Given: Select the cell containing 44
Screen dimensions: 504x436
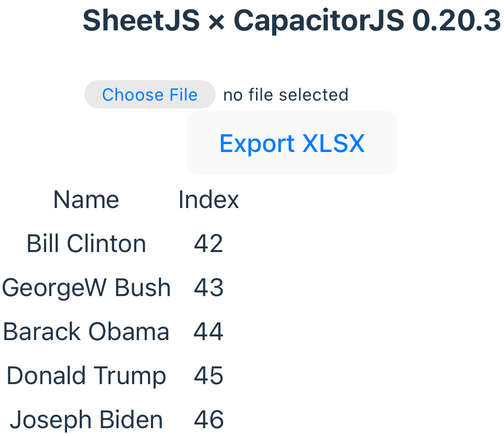Looking at the screenshot, I should pos(208,332).
